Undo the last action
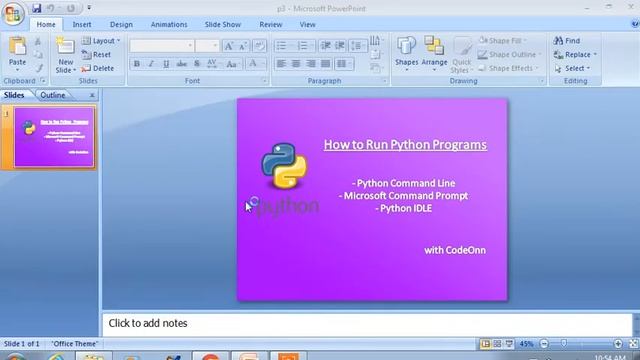Image resolution: width=640 pixels, height=360 pixels. pos(51,8)
